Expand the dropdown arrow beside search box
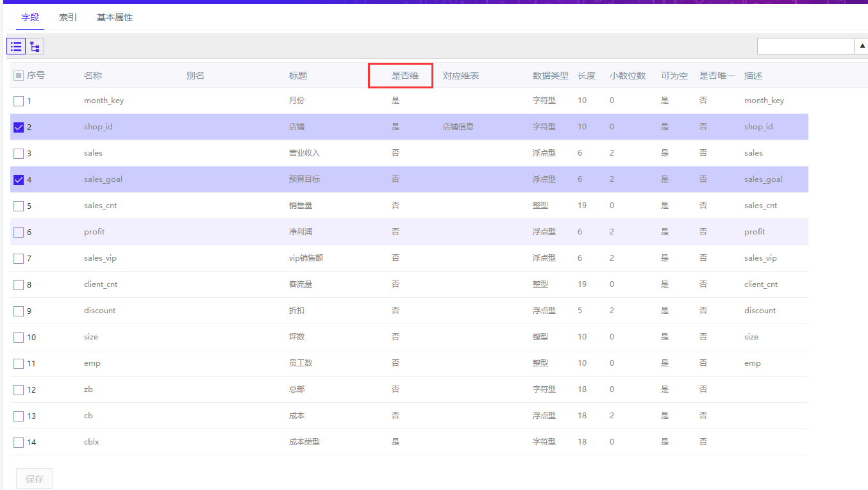This screenshot has height=490, width=868. click(862, 46)
